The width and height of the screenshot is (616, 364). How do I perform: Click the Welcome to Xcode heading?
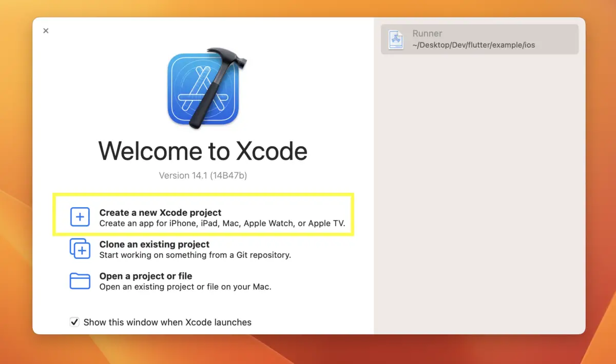pyautogui.click(x=203, y=151)
